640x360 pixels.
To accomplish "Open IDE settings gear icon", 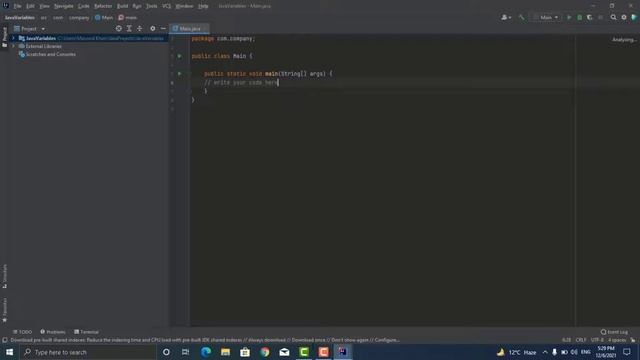I will [624, 18].
